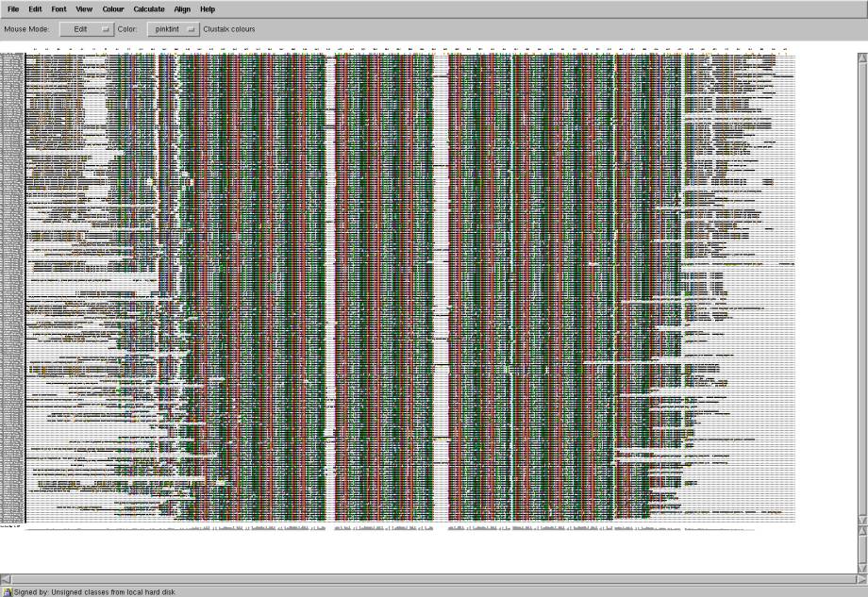Viewport: 868px width, 597px height.
Task: Click the sequence names column on the left
Action: (x=12, y=283)
